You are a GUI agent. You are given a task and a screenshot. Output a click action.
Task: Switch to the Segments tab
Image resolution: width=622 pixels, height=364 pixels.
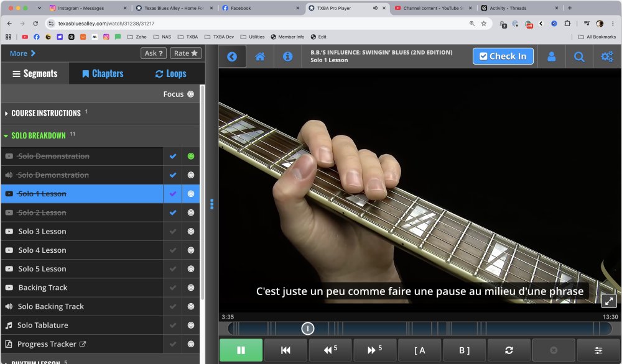[35, 73]
